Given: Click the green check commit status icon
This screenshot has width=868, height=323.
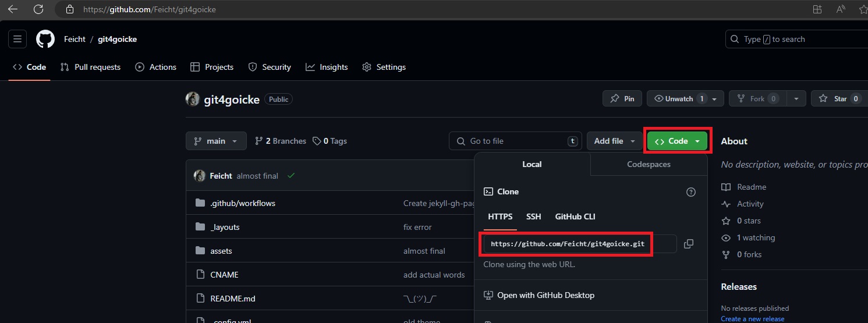Looking at the screenshot, I should click(291, 176).
